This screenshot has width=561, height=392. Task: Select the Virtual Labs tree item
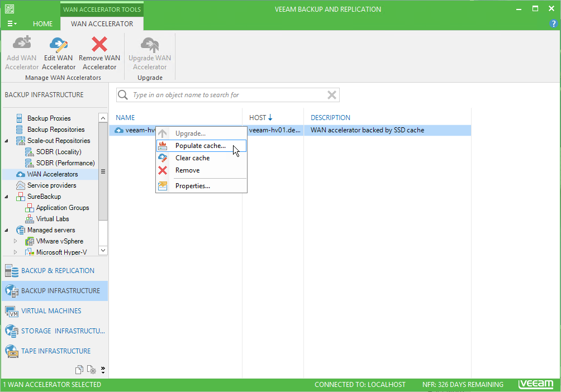pos(53,219)
